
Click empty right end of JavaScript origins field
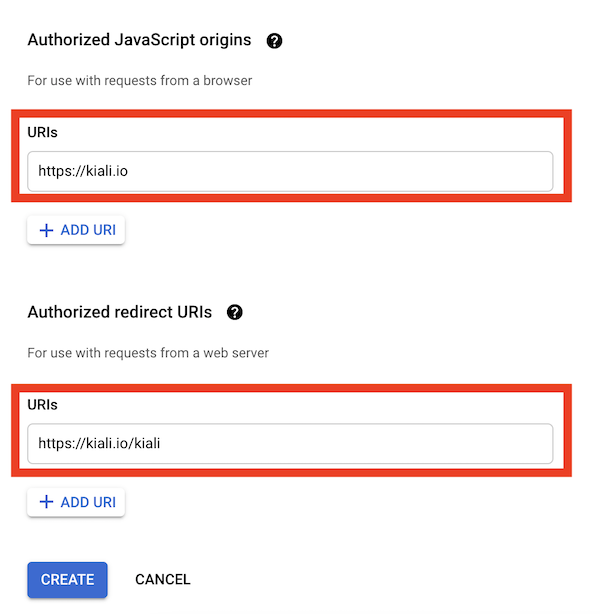(500, 171)
